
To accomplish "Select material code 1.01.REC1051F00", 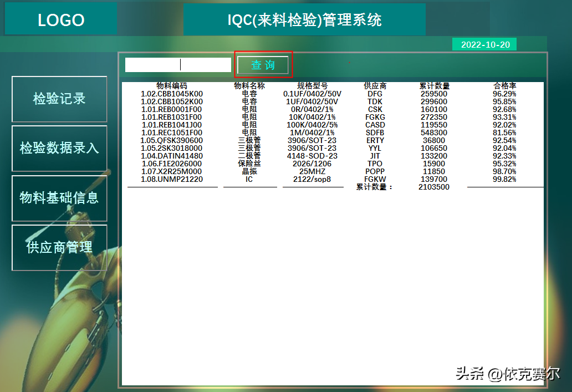I will coord(172,133).
